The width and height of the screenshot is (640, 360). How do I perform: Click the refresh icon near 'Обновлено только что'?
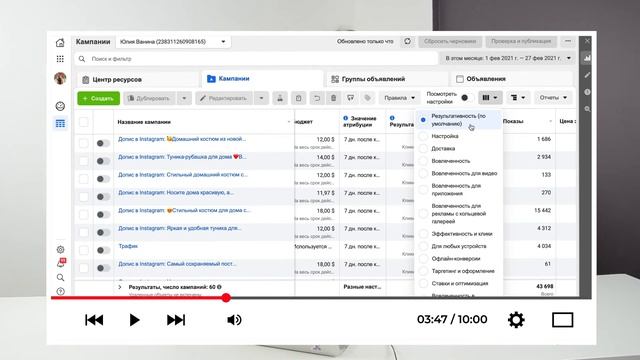coord(407,42)
